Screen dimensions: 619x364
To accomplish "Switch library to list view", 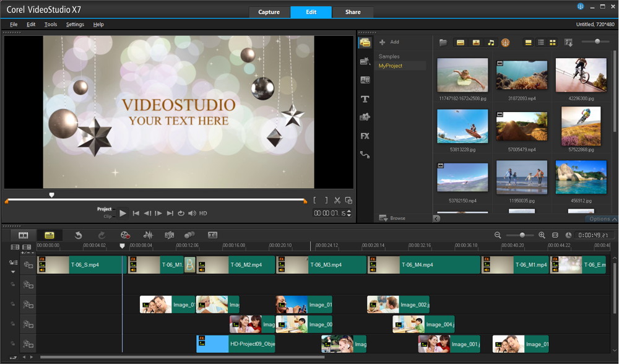I will pos(541,42).
